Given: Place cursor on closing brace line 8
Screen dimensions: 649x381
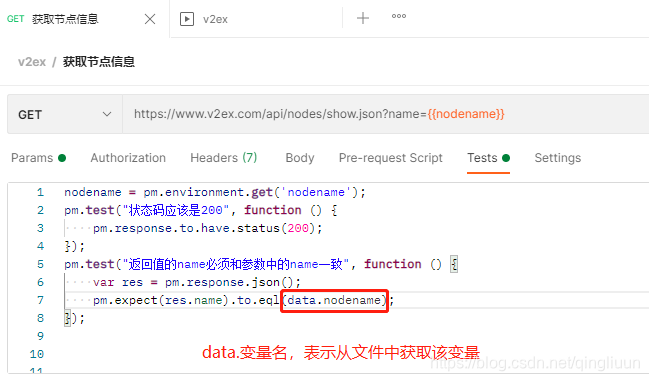Looking at the screenshot, I should pyautogui.click(x=75, y=318).
